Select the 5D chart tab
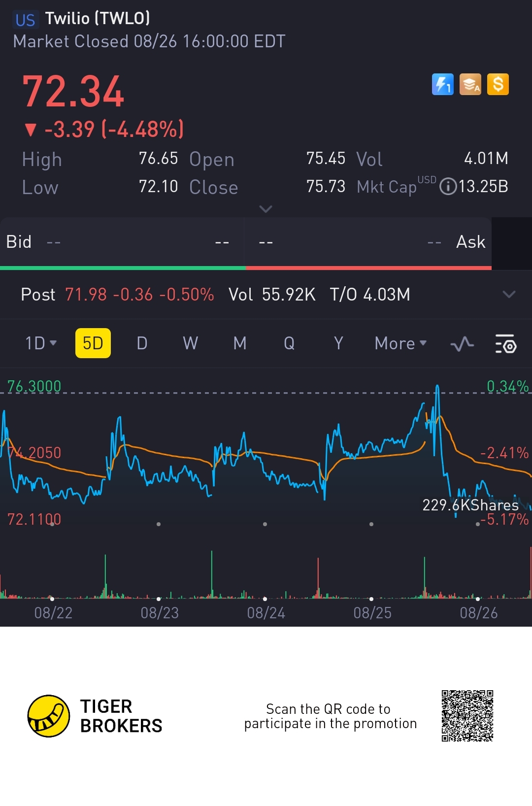This screenshot has width=532, height=806. pos(93,343)
